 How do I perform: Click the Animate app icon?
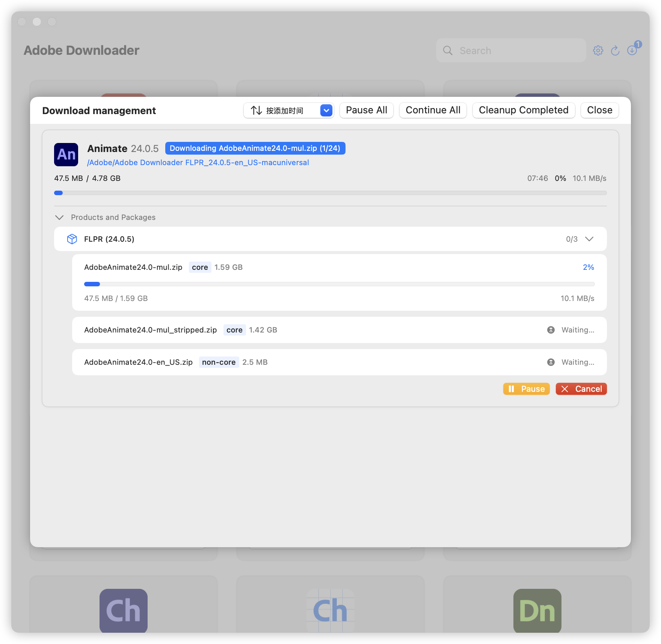pyautogui.click(x=66, y=154)
